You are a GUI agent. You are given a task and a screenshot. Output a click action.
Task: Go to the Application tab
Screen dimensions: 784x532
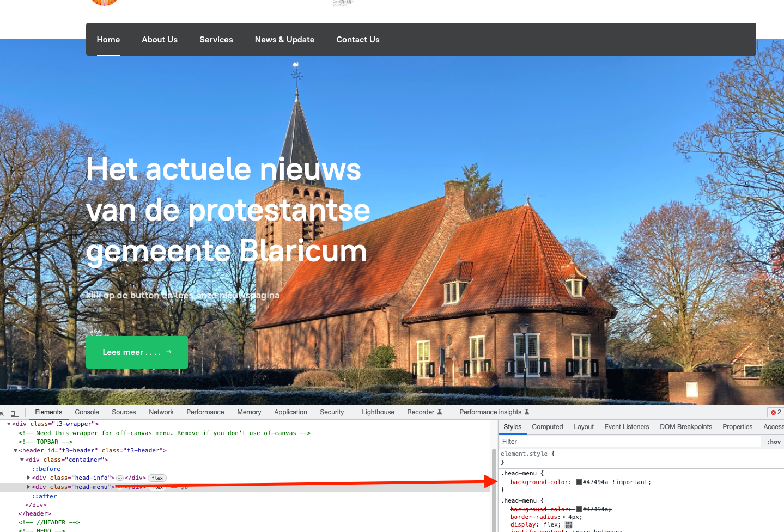click(290, 412)
